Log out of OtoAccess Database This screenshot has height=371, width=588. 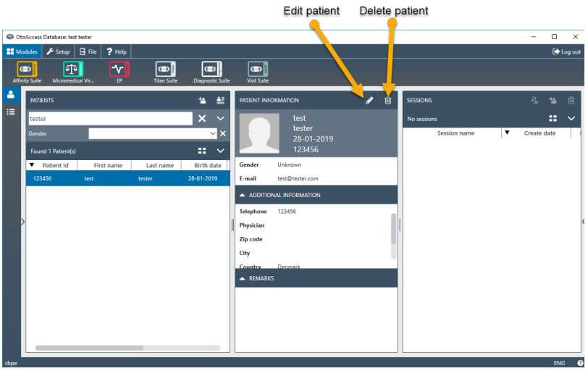click(566, 51)
